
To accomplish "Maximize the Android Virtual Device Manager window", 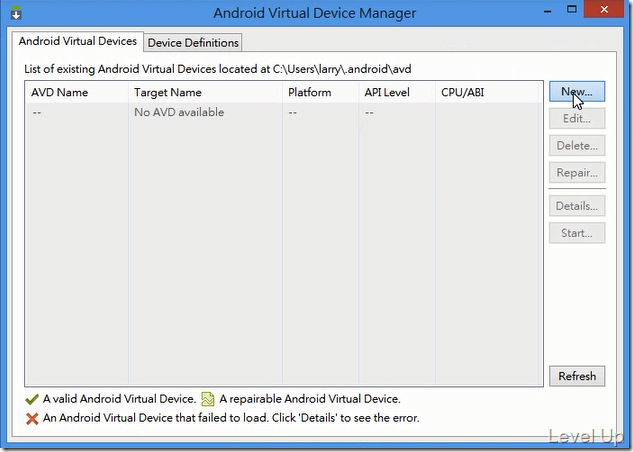I will (572, 9).
